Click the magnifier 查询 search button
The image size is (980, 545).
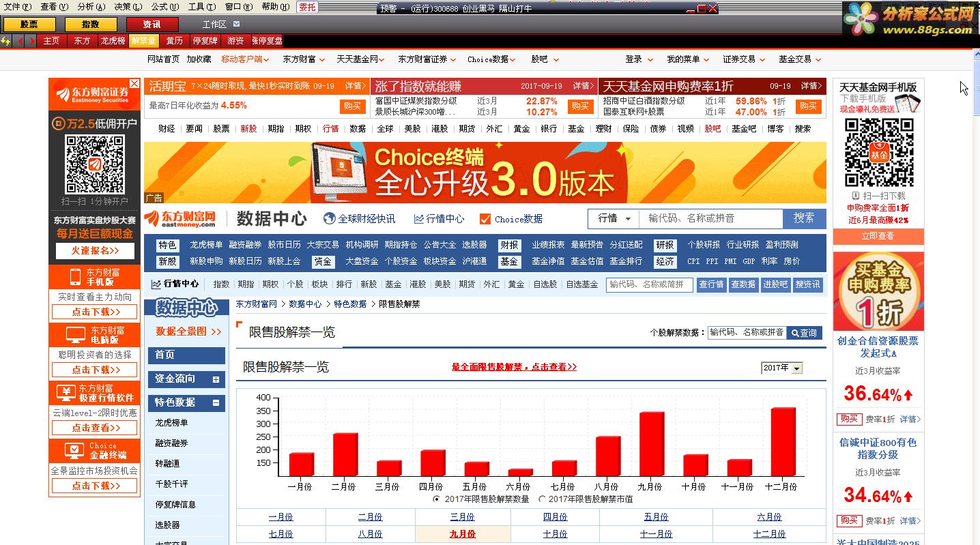[805, 333]
